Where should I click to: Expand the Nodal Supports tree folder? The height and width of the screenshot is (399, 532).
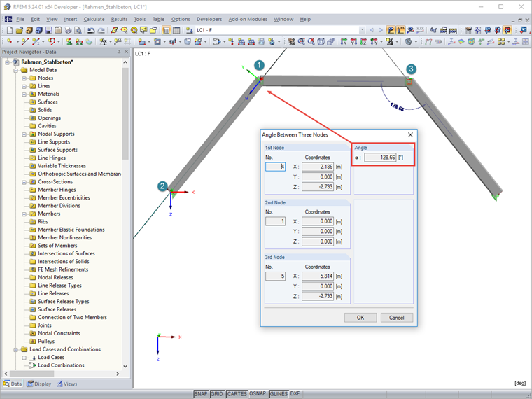pos(24,134)
